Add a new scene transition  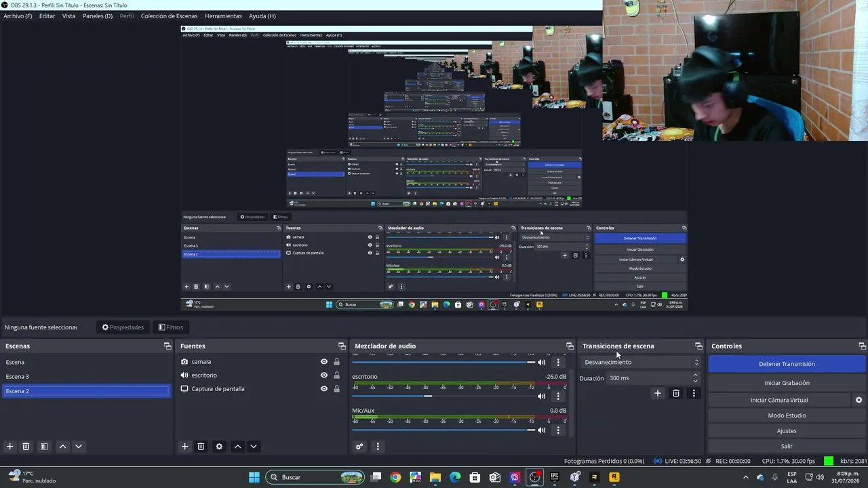(x=657, y=393)
